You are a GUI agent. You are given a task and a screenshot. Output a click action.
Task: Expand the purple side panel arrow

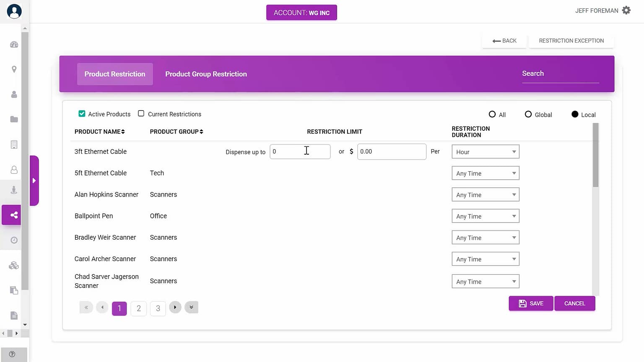[x=34, y=181]
